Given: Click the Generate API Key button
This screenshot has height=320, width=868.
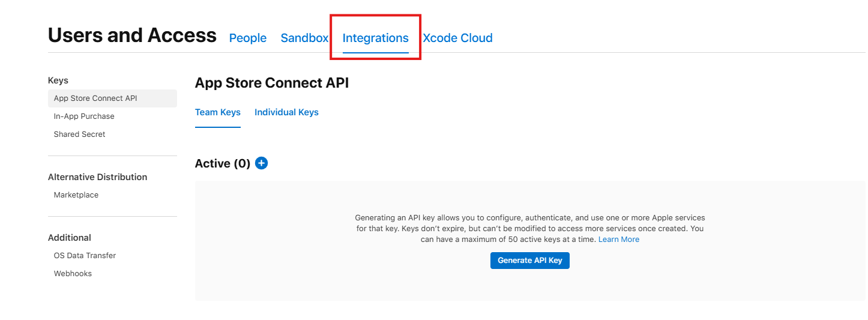Looking at the screenshot, I should click(530, 261).
